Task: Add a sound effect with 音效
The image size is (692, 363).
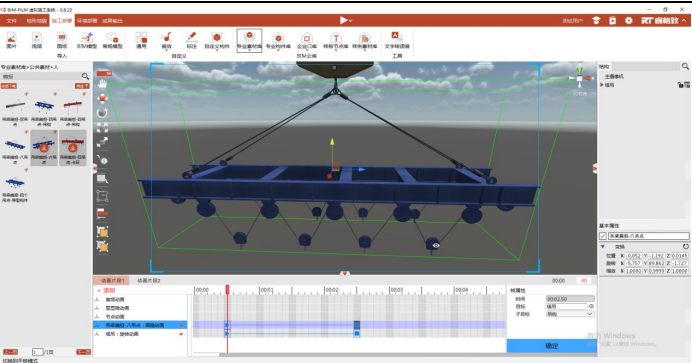Action: click(166, 40)
